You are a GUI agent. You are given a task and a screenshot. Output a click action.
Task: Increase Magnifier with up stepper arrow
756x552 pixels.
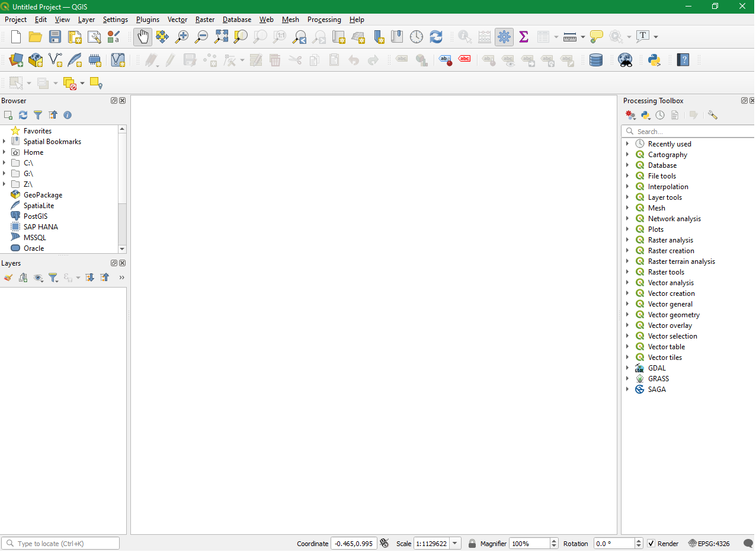point(554,541)
